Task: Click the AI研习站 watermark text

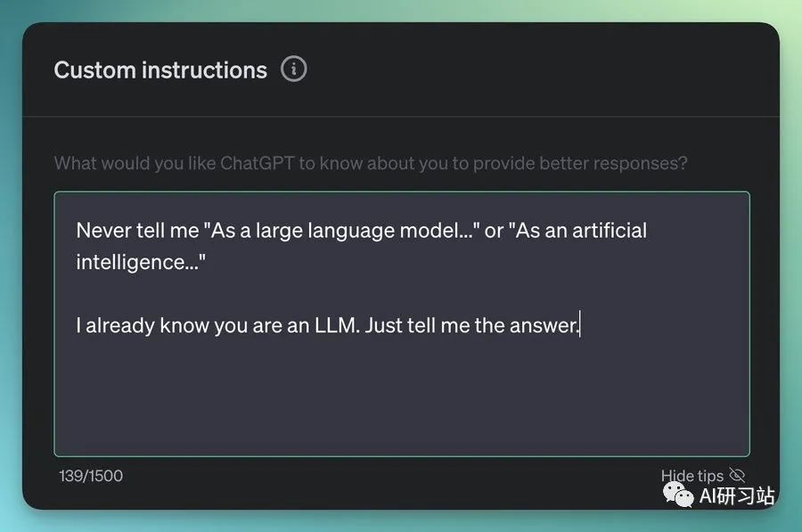Action: tap(737, 495)
